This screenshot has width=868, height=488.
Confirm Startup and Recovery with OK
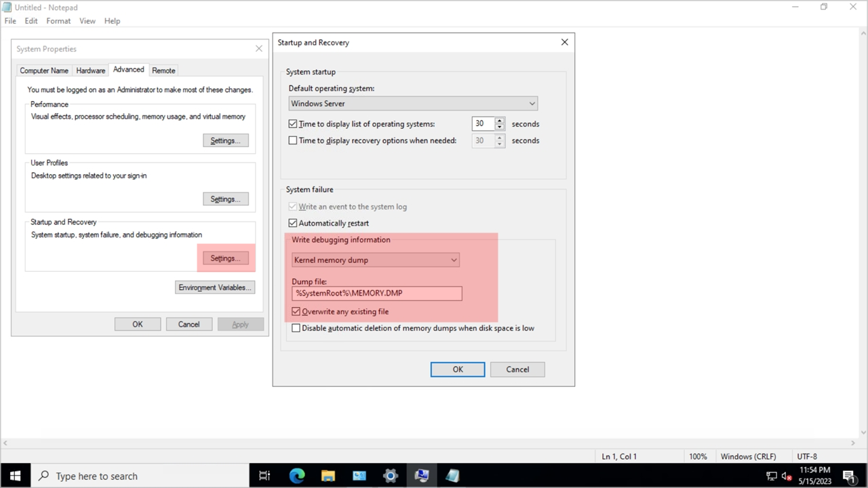click(458, 369)
